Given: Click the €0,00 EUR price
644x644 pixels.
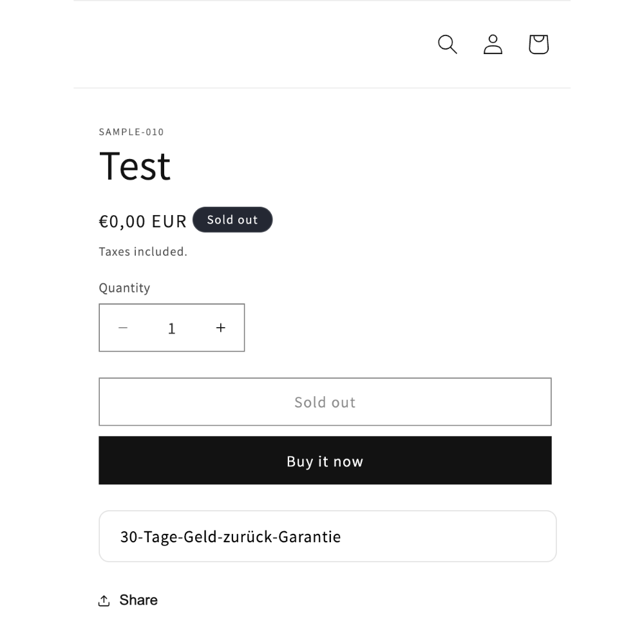Looking at the screenshot, I should click(x=142, y=222).
